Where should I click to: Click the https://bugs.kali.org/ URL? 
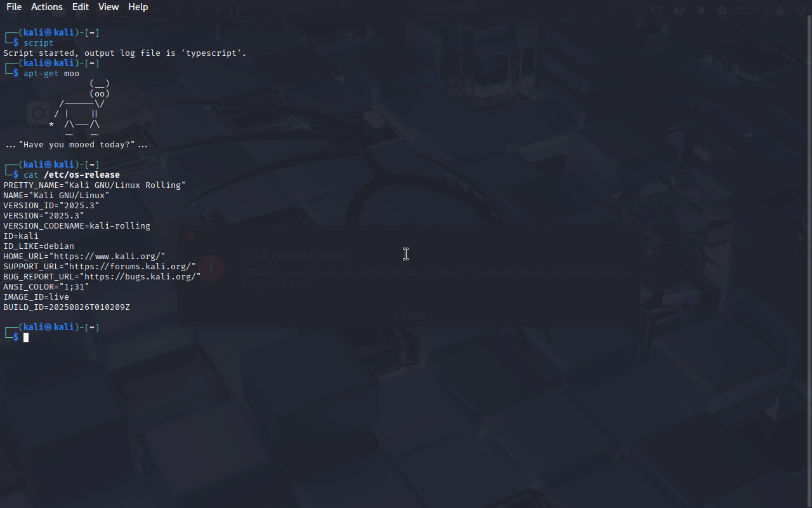click(140, 276)
